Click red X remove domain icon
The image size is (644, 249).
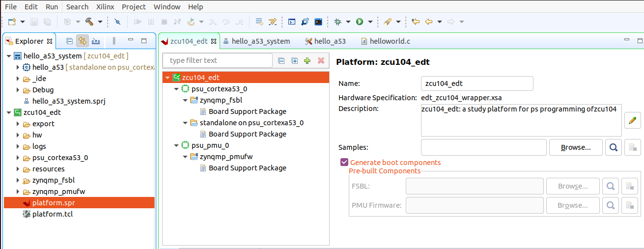click(x=321, y=61)
